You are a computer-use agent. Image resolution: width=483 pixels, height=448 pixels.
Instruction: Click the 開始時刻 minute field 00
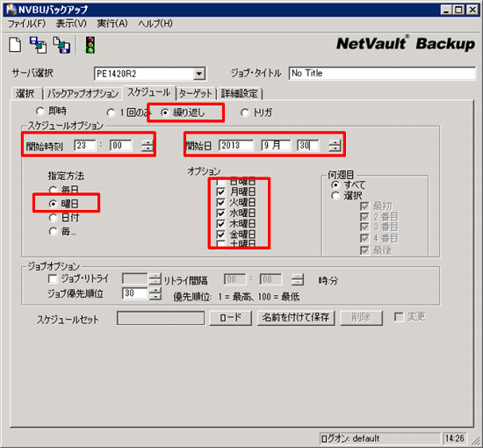[121, 145]
